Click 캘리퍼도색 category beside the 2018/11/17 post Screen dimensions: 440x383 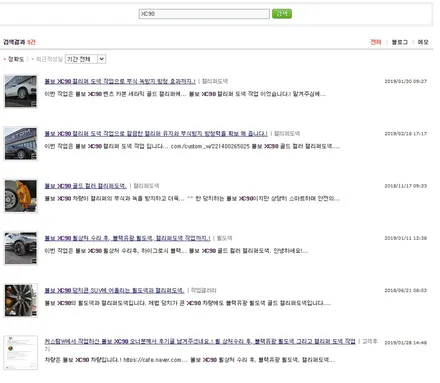(x=146, y=186)
